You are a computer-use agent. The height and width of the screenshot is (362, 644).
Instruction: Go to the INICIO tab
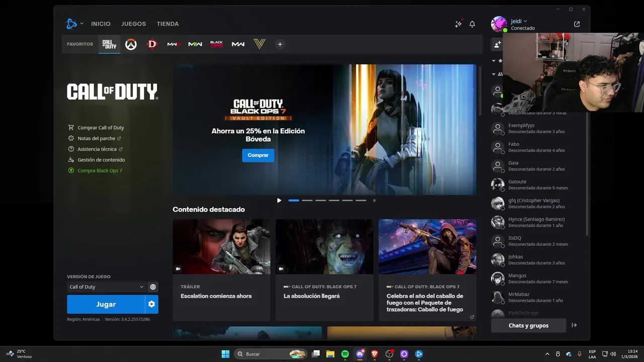[101, 24]
